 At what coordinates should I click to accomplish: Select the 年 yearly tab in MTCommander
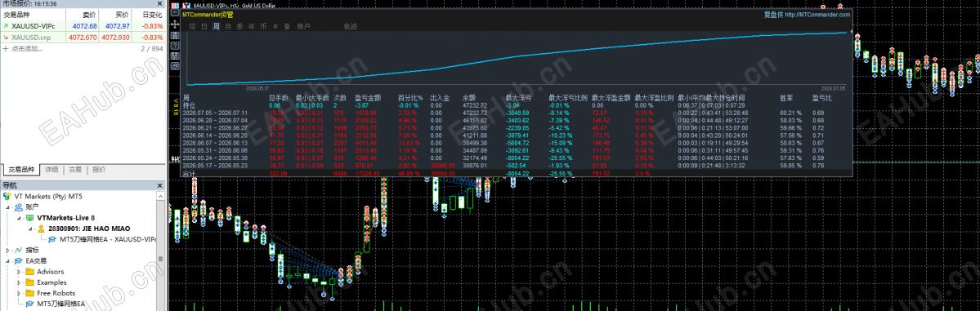(252, 26)
